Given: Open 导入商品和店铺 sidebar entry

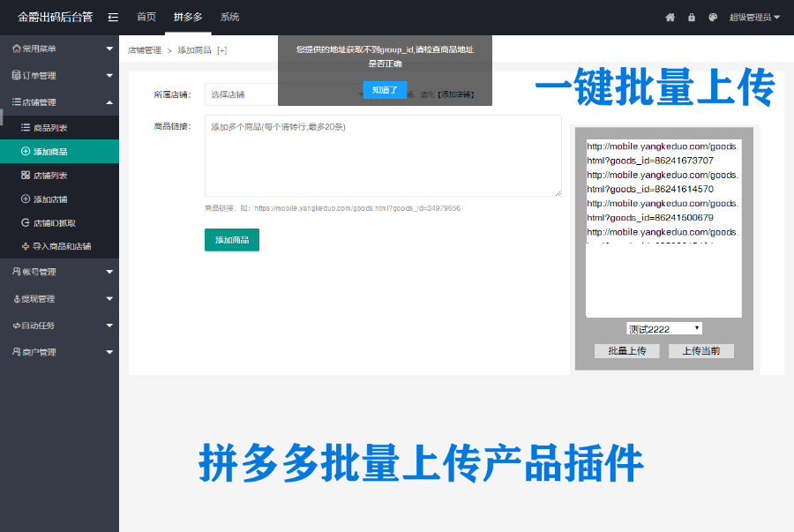Looking at the screenshot, I should [x=61, y=246].
